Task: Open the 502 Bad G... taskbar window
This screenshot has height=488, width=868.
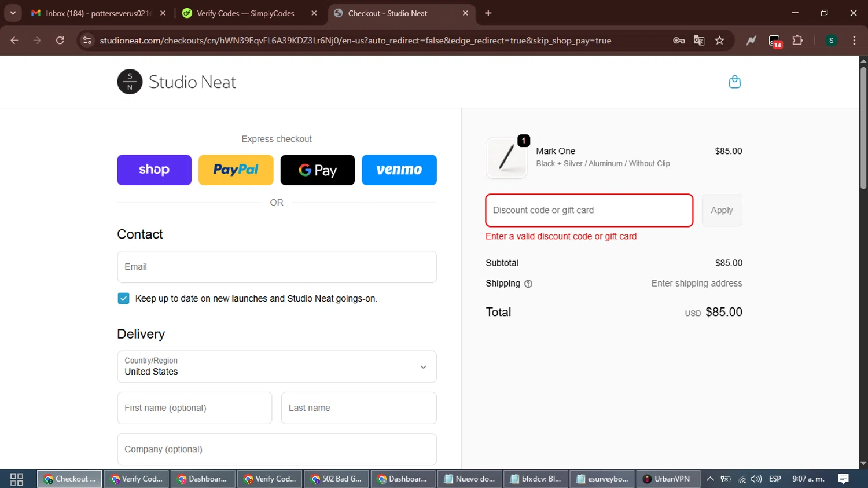Action: tap(336, 479)
